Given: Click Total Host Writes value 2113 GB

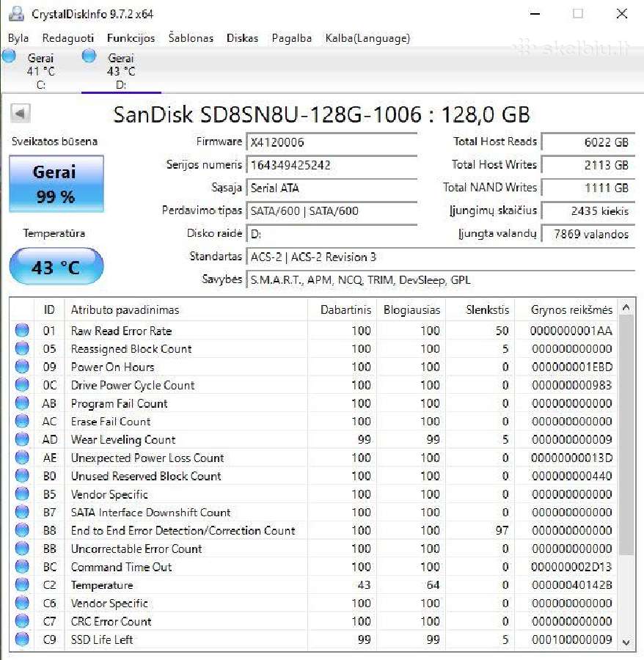Looking at the screenshot, I should (x=588, y=165).
